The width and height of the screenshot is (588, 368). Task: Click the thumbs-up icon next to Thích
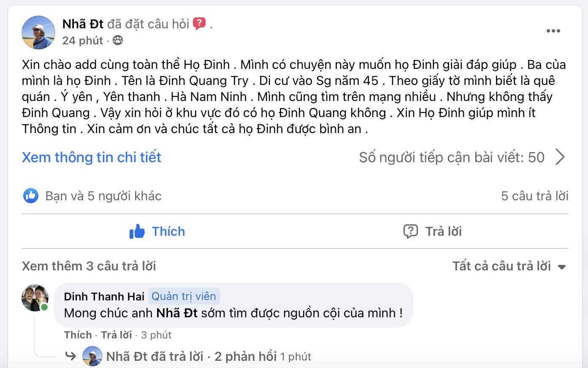tap(137, 231)
